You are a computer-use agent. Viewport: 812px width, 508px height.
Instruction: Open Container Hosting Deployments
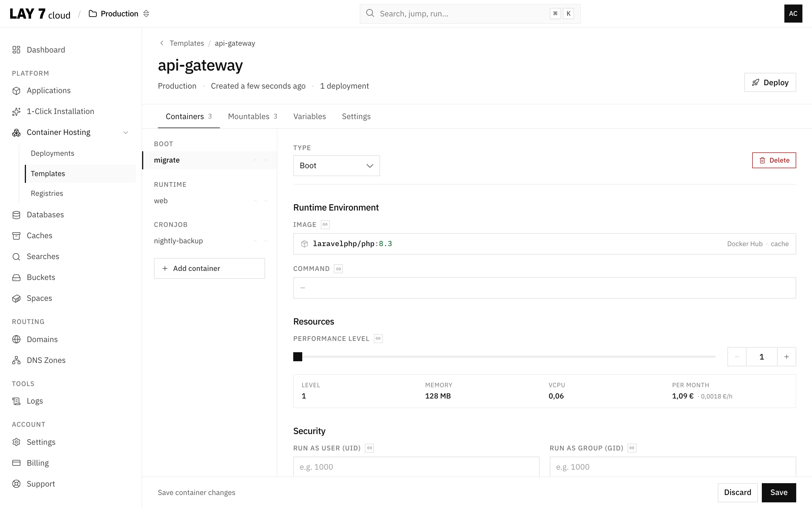[x=52, y=153]
